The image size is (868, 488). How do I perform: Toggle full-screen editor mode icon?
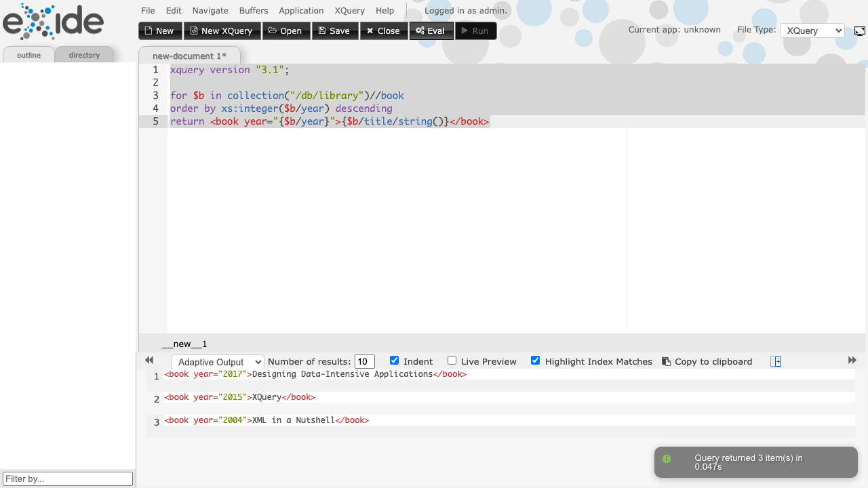click(x=859, y=31)
